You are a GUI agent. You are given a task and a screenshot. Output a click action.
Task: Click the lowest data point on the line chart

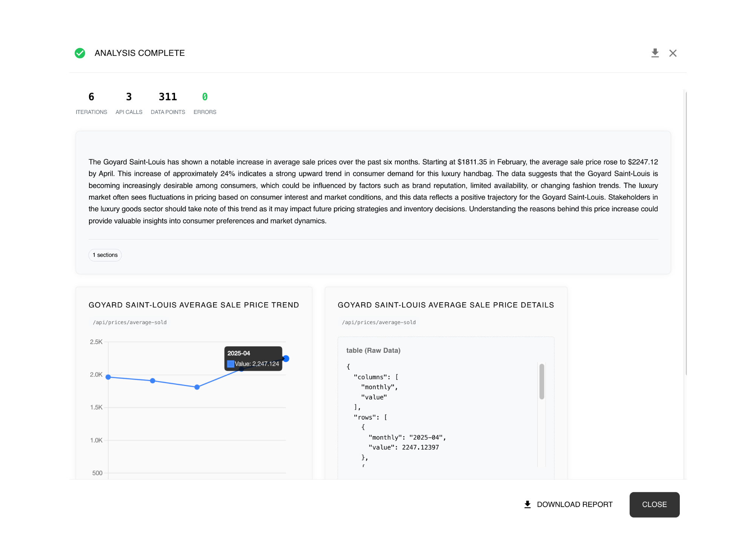[197, 387]
